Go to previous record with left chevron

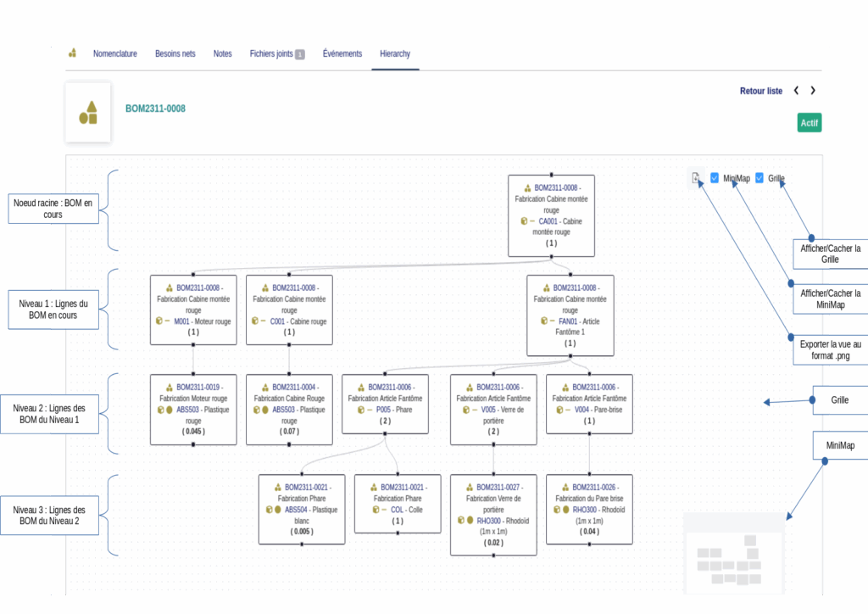click(x=796, y=91)
